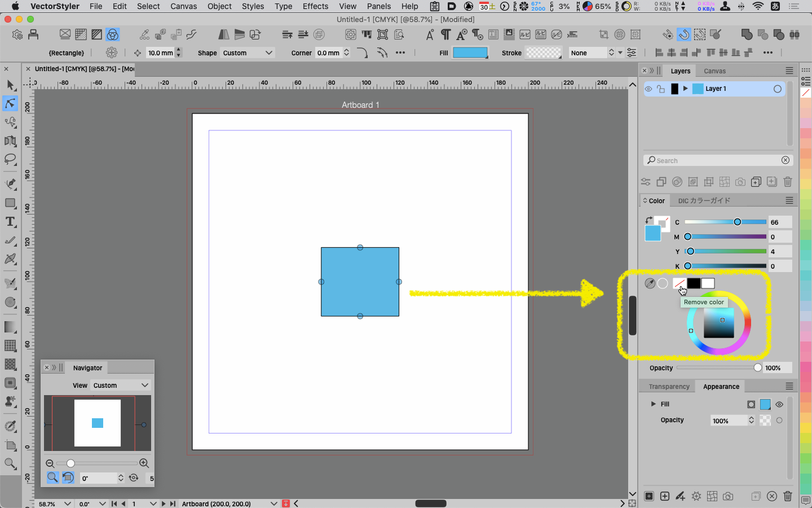Toggle Fill visibility eye in Appearance panel
This screenshot has width=812, height=508.
[x=779, y=404]
